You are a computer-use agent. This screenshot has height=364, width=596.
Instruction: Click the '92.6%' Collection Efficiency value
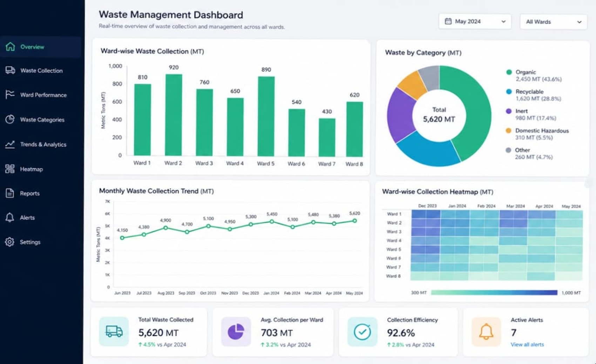click(401, 333)
